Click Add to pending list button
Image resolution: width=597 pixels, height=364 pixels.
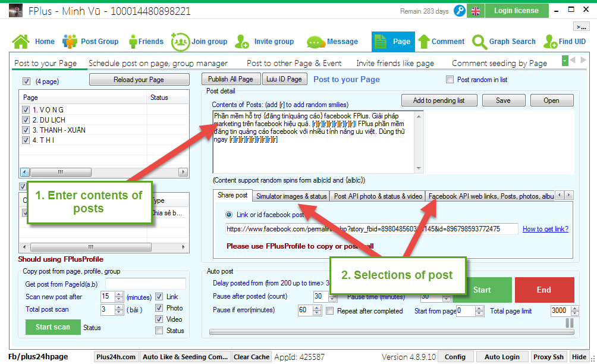click(439, 101)
